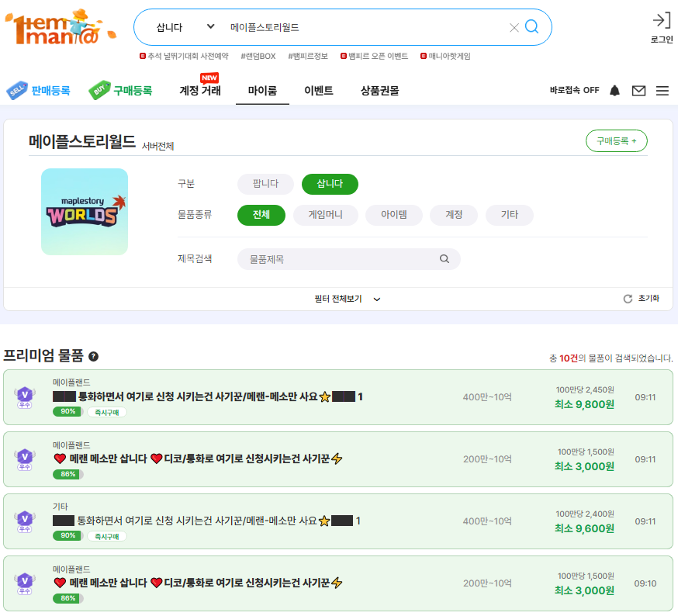Click the 86% rating bar on 09:11 listing
678x616 pixels.
pos(68,474)
